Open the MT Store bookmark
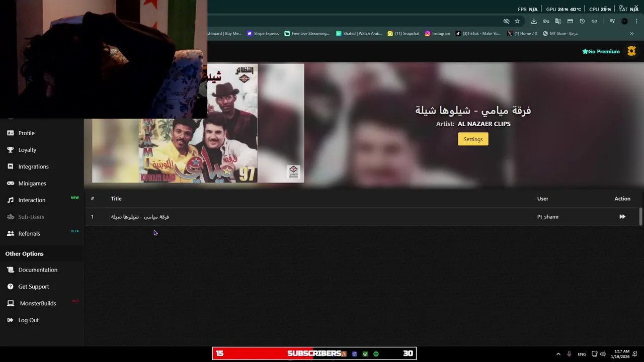The image size is (644, 362). click(560, 34)
